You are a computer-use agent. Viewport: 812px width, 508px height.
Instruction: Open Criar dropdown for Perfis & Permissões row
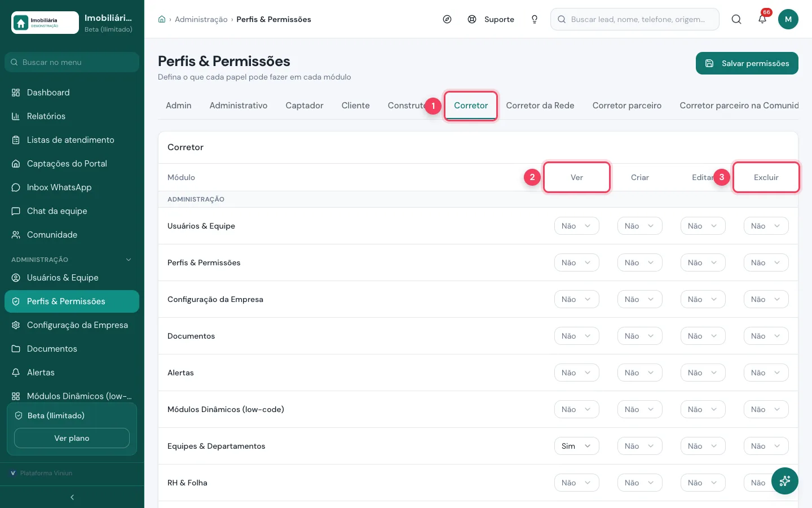click(x=639, y=262)
